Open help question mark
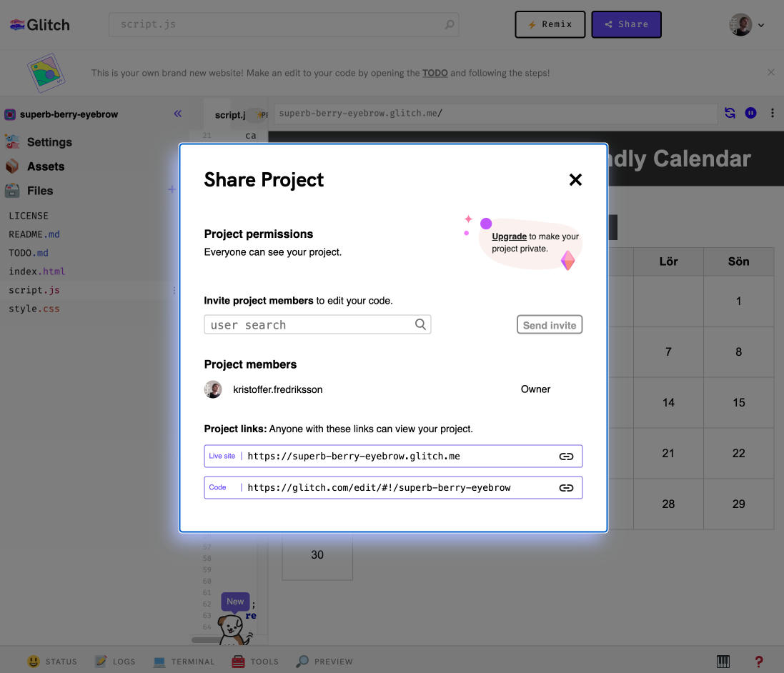 [x=758, y=662]
